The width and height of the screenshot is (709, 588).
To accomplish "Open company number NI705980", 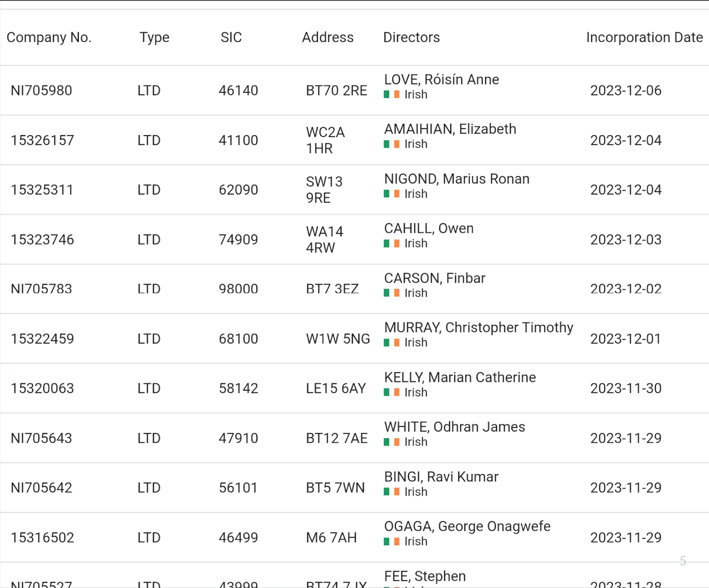I will [x=41, y=91].
